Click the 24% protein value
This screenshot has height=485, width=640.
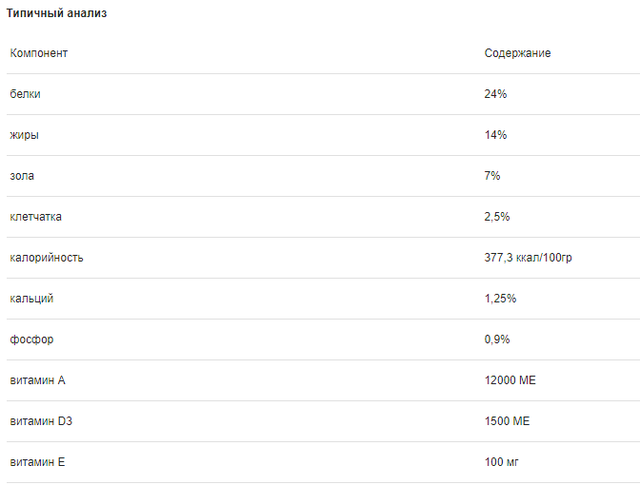coord(496,94)
